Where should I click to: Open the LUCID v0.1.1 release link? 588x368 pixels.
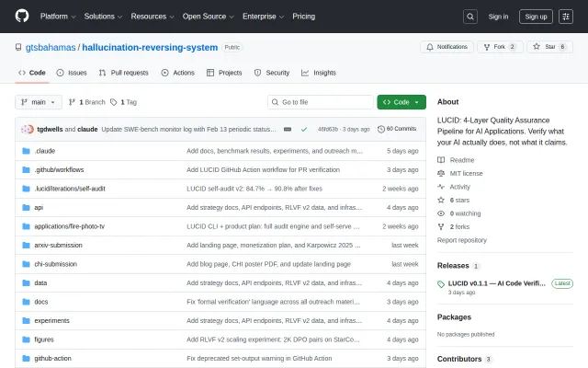[x=497, y=283]
